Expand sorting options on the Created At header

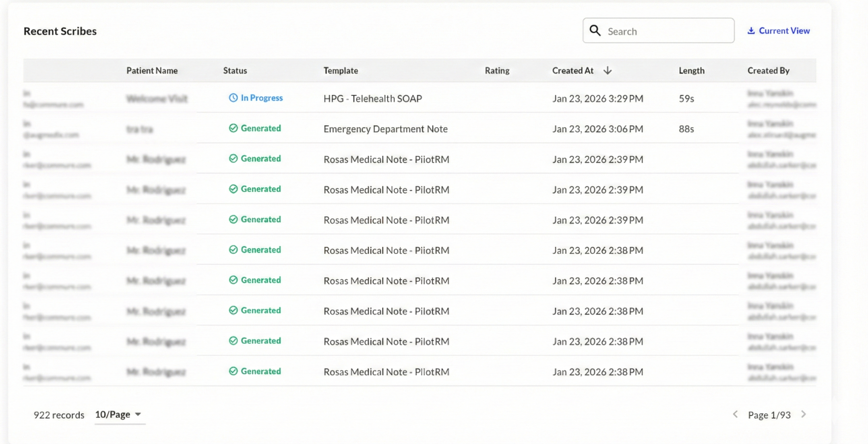tap(573, 71)
